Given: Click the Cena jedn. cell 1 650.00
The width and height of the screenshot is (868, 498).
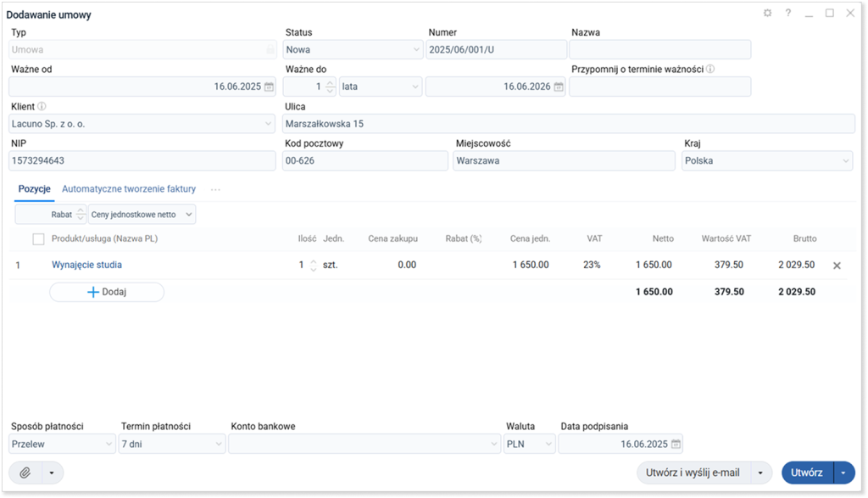Looking at the screenshot, I should tap(531, 266).
